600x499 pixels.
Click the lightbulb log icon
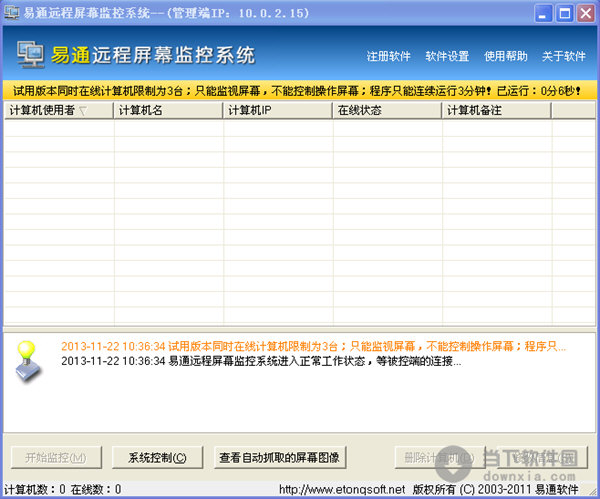click(x=28, y=361)
